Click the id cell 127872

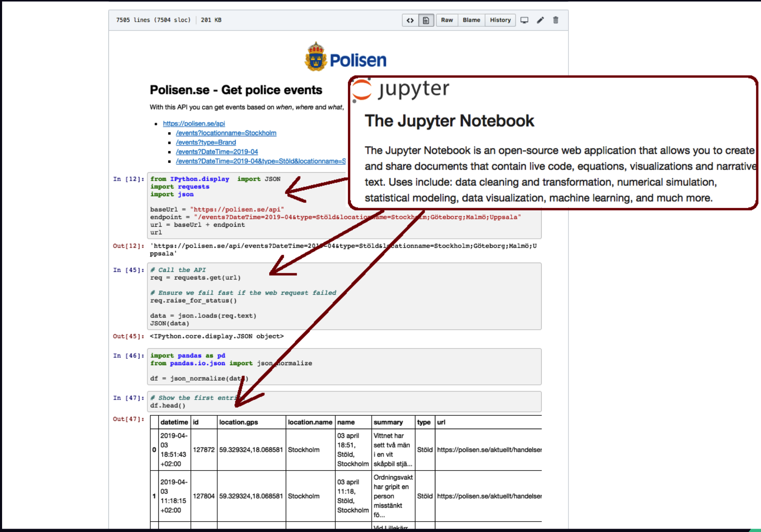tap(204, 450)
